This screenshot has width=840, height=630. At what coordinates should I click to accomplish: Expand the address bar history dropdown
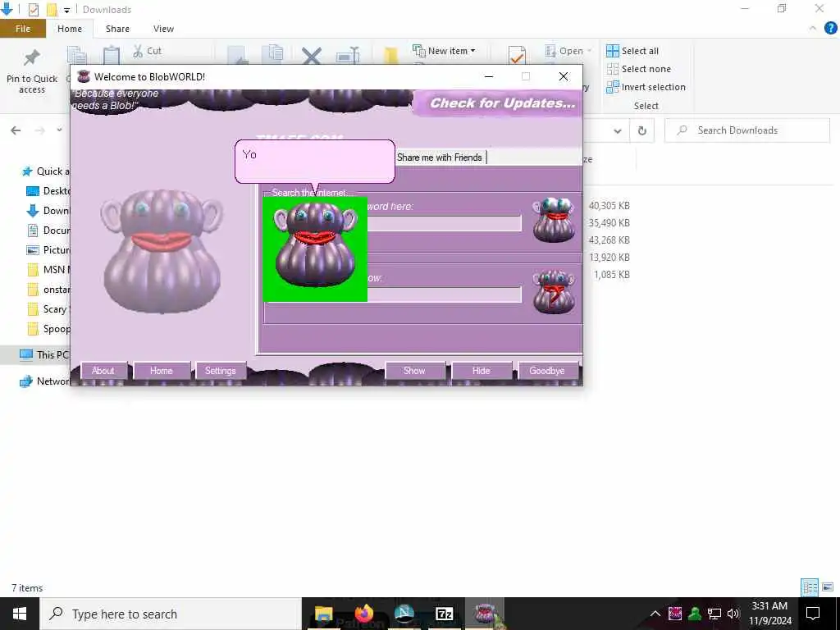click(x=618, y=130)
